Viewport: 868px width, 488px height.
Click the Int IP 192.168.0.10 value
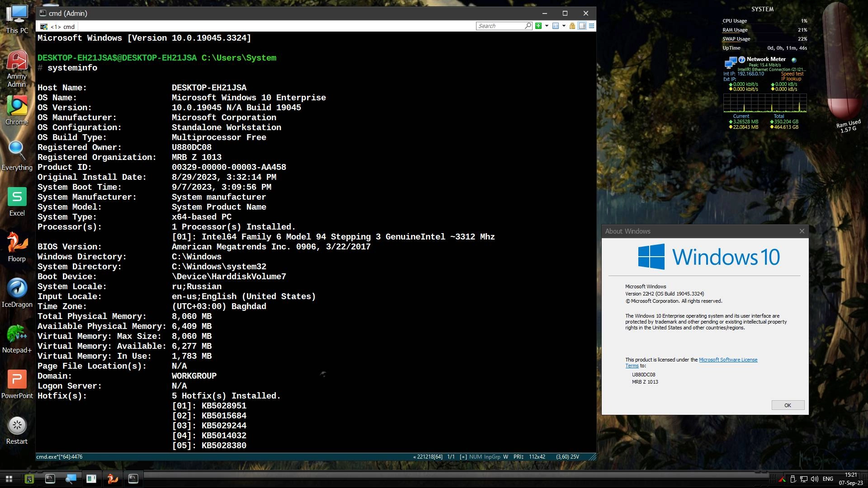click(750, 74)
